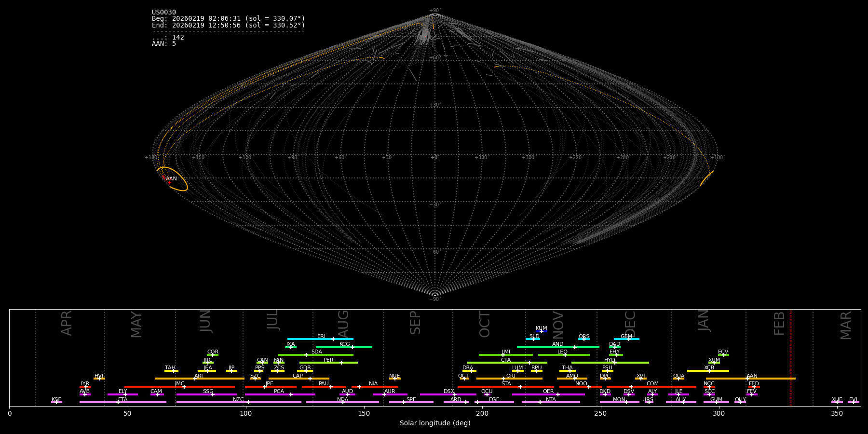Click the GEM shower label
Image resolution: width=868 pixels, height=434 pixels.
[x=626, y=337]
